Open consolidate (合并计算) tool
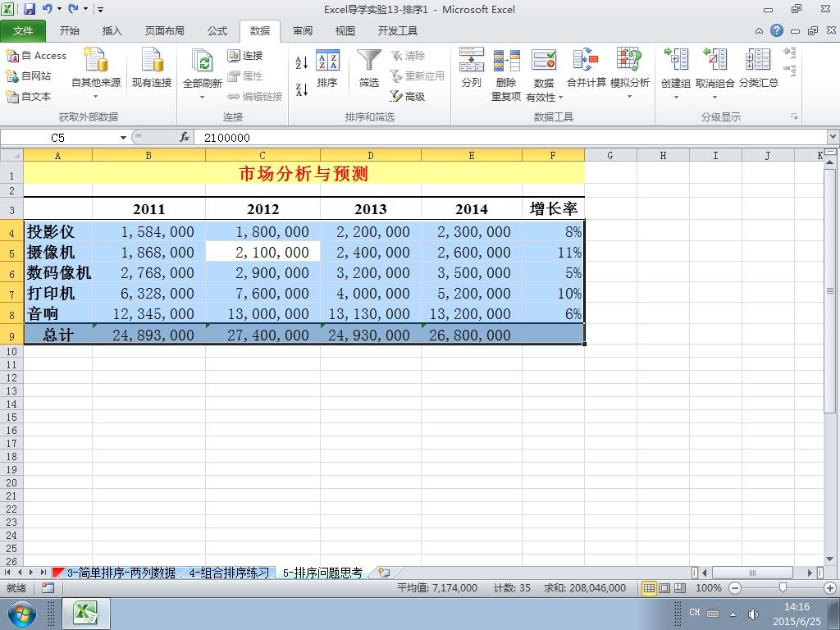 pyautogui.click(x=586, y=68)
